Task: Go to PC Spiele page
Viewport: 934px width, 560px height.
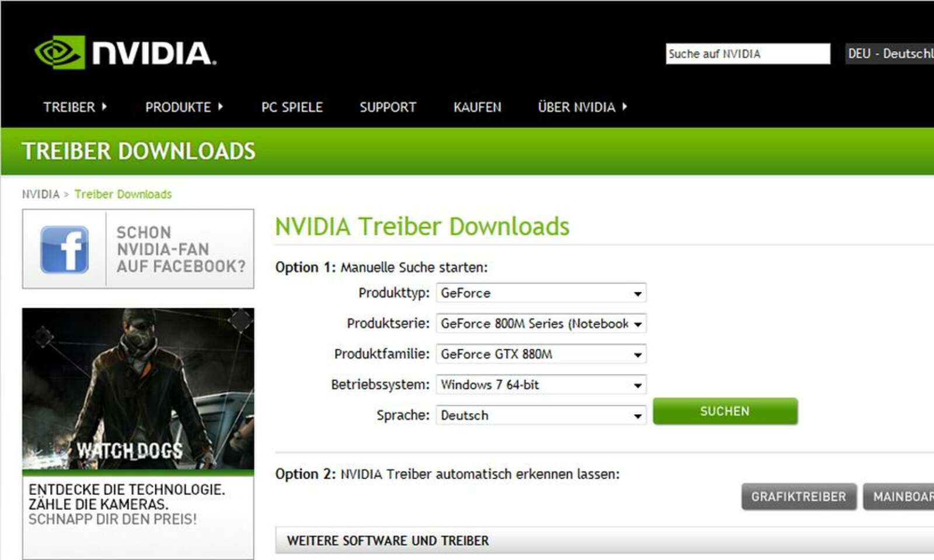Action: pyautogui.click(x=292, y=107)
